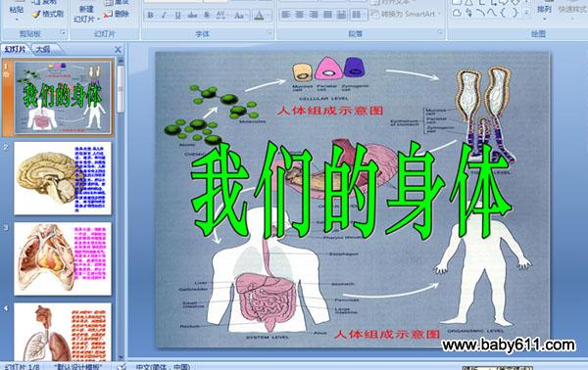Click the Delete (删除) slide button
This screenshot has height=370, width=588.
pos(117,15)
